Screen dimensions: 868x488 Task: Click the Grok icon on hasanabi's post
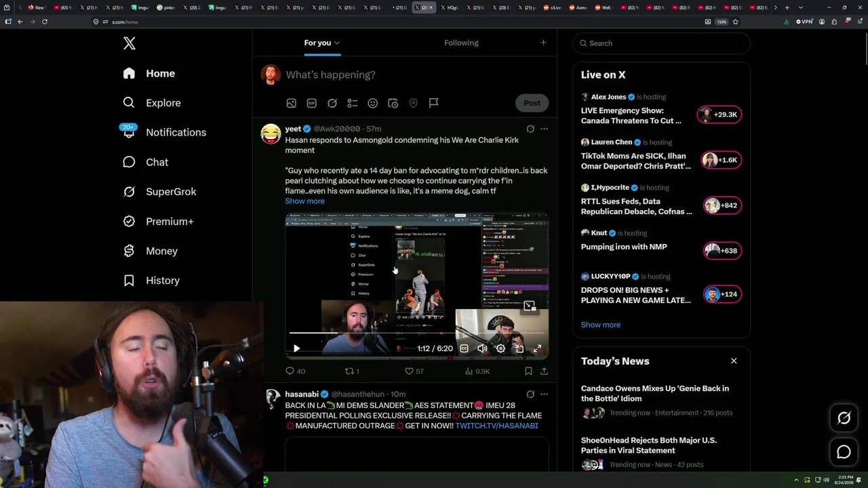tap(530, 394)
